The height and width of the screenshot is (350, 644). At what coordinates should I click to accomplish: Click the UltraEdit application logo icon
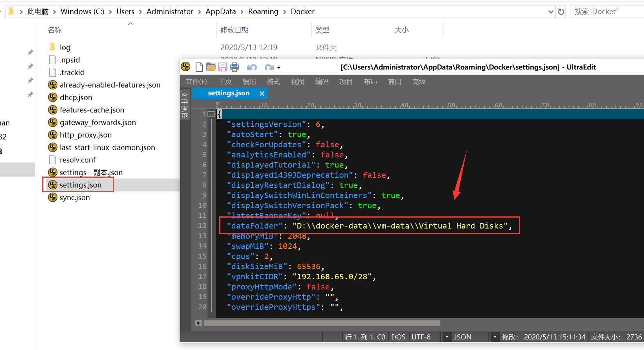coord(186,67)
